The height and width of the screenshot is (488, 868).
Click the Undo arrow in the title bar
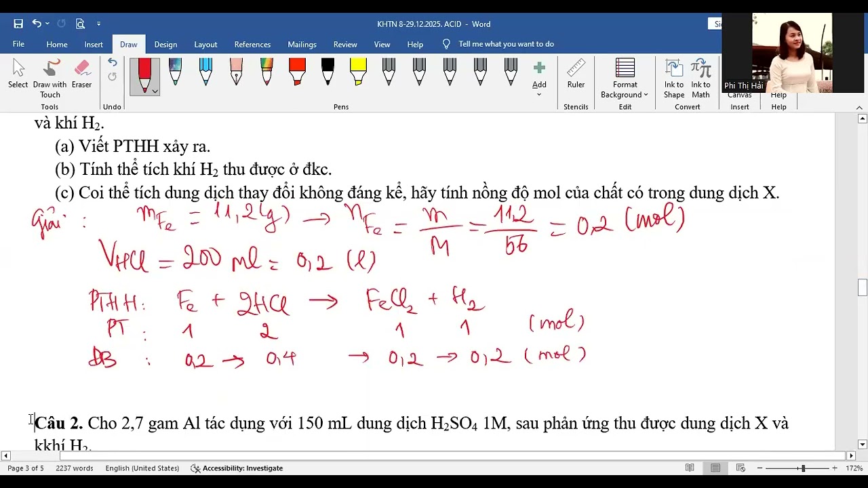37,24
